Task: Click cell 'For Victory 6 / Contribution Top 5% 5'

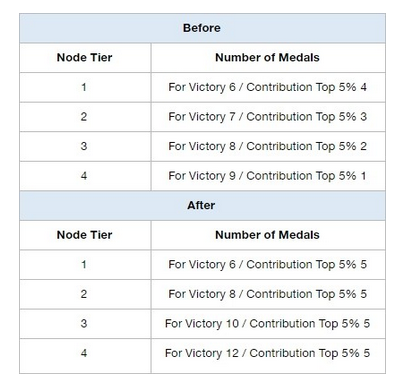Action: click(x=268, y=265)
